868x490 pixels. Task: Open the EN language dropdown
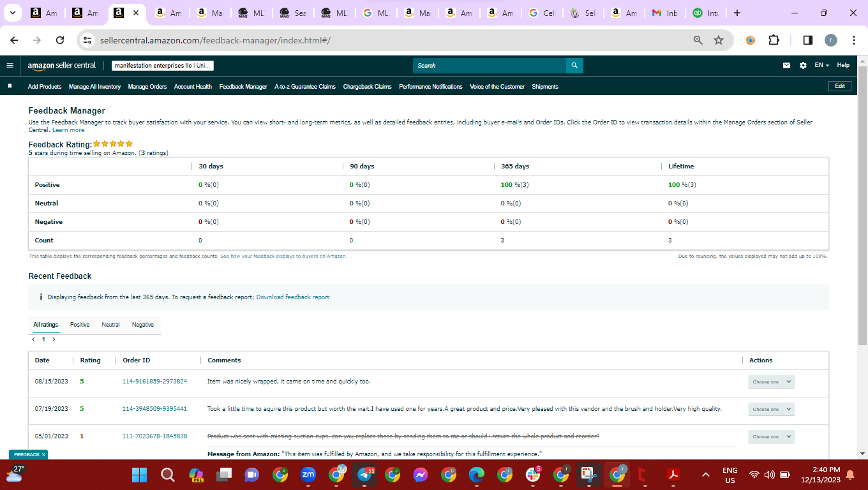point(821,65)
